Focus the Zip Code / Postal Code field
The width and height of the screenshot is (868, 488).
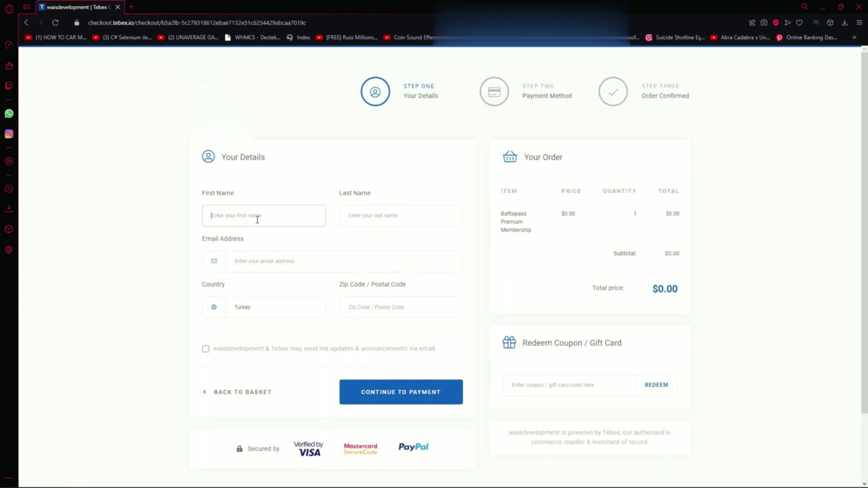tap(401, 307)
